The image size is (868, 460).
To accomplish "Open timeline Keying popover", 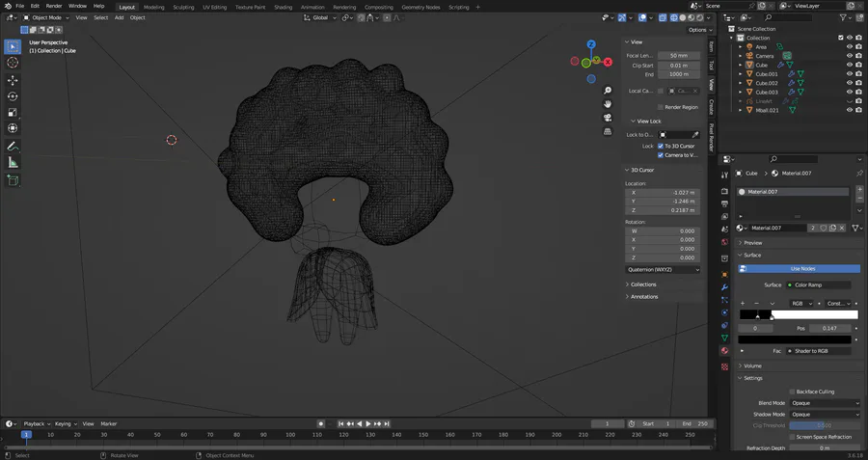I will (66, 424).
